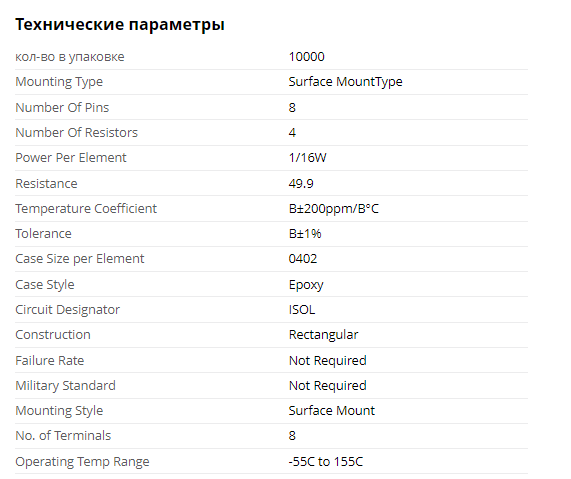Click the B±200ppm/B°C value

coord(334,209)
